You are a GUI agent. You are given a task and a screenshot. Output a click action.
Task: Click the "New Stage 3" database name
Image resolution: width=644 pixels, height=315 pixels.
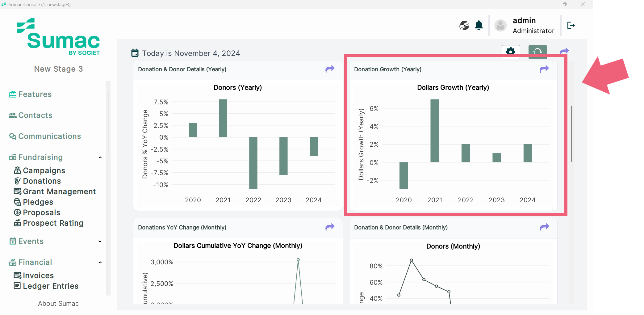pyautogui.click(x=58, y=69)
